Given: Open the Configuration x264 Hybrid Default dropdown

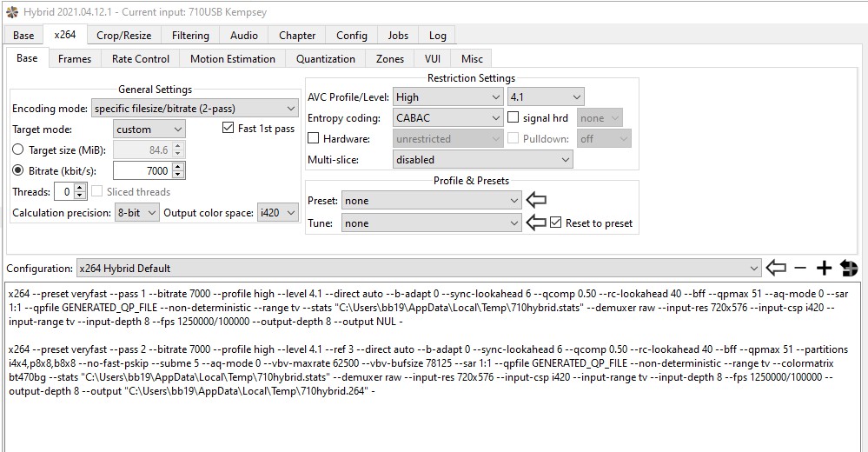Looking at the screenshot, I should 419,268.
